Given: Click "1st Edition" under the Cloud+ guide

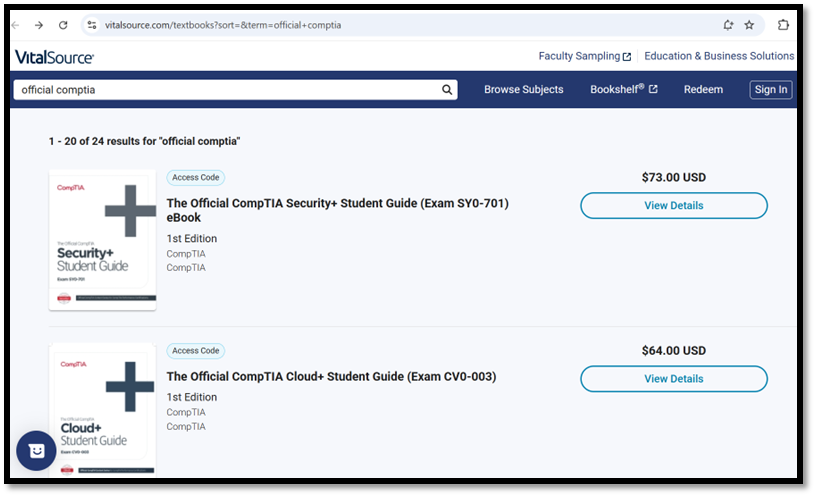Looking at the screenshot, I should 192,397.
